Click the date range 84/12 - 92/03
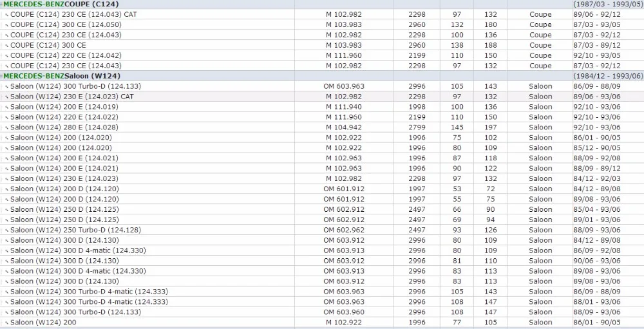 pos(597,179)
